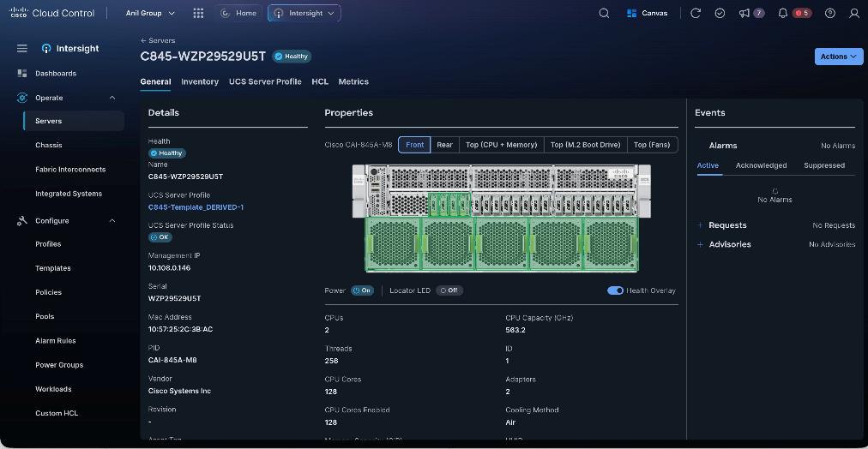Viewport: 868px width, 449px height.
Task: Click the refresh icon in top bar
Action: tap(696, 13)
